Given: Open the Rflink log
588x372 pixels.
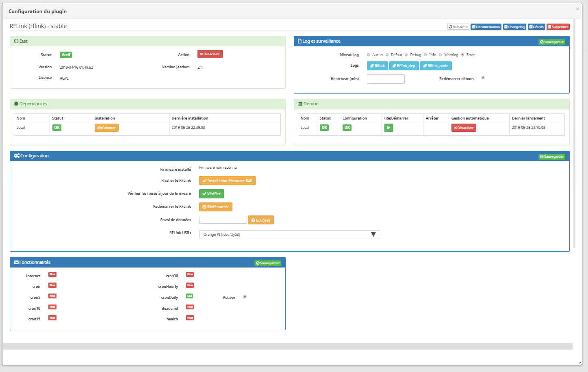Looking at the screenshot, I should pyautogui.click(x=378, y=66).
